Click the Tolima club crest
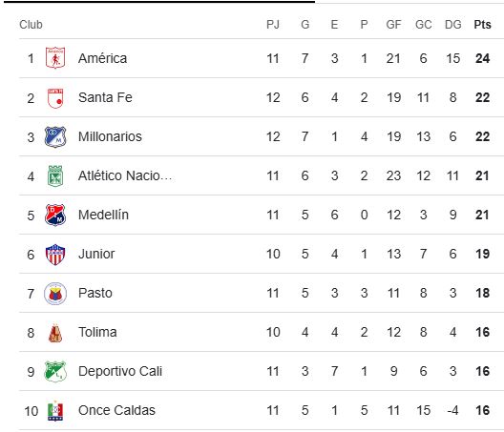 point(55,333)
